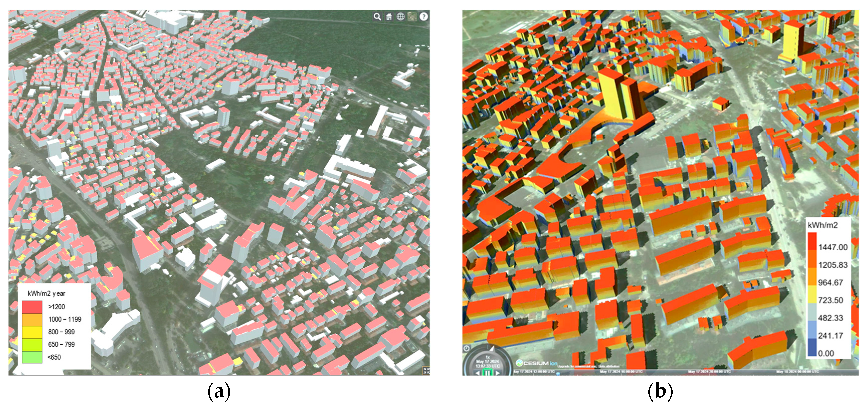Click the '800 – 999' legend label
The width and height of the screenshot is (868, 406).
61,332
